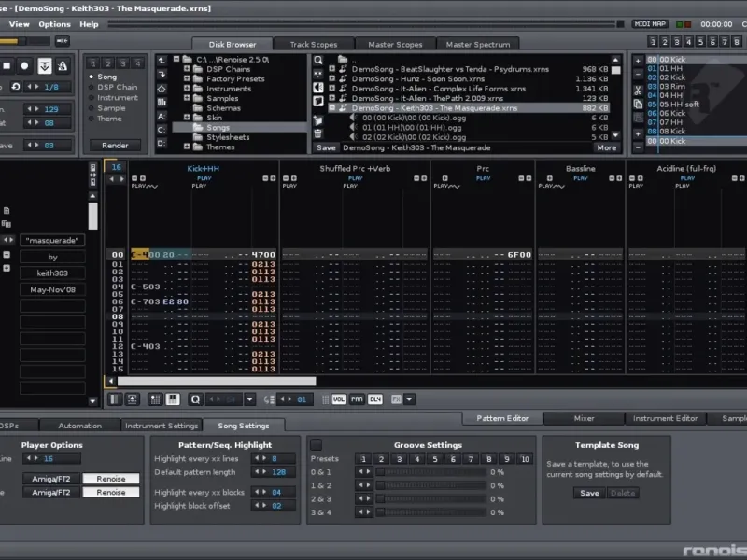Click the Render button
Screen dimensions: 747x560
pyautogui.click(x=115, y=146)
